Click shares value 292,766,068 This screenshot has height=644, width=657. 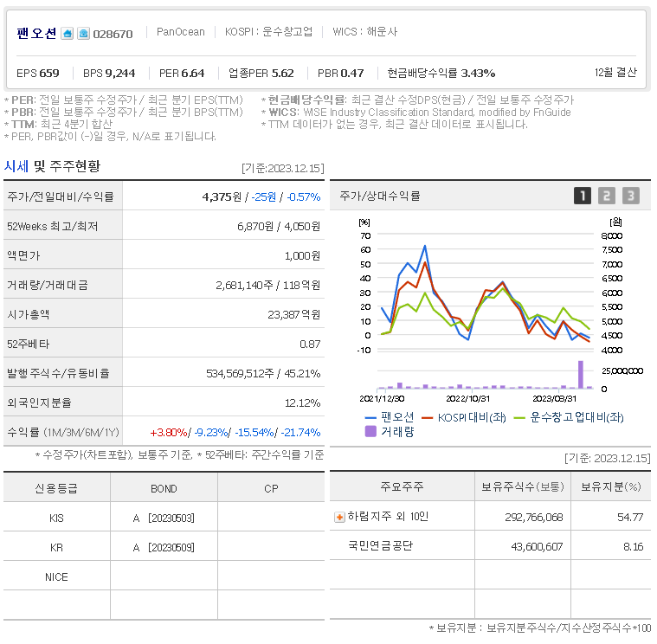tap(534, 517)
